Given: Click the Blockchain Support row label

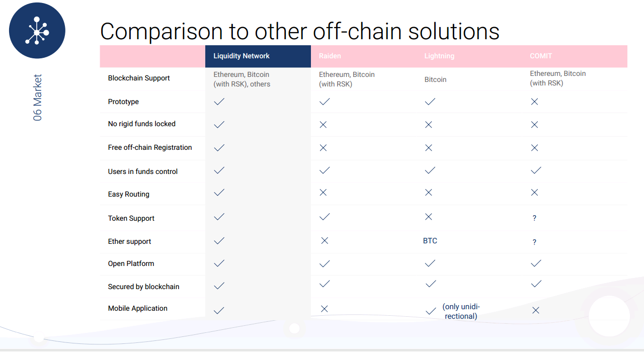Looking at the screenshot, I should pos(139,78).
